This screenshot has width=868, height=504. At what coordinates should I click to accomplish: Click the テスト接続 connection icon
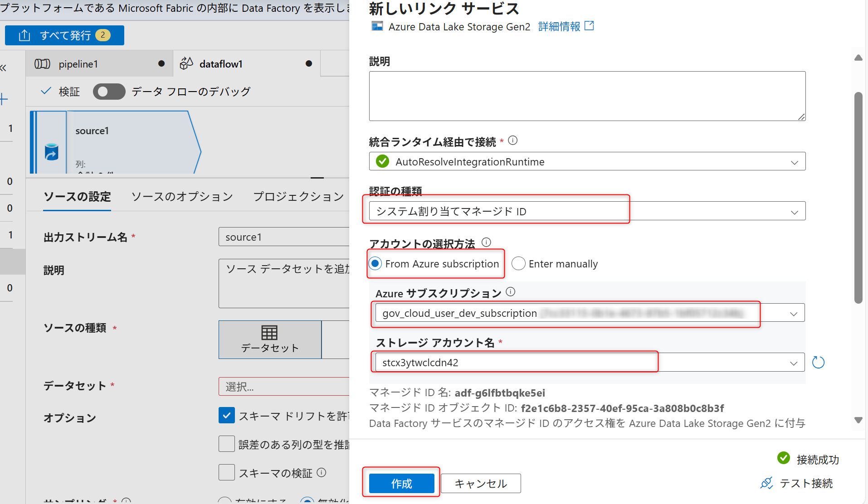[766, 483]
